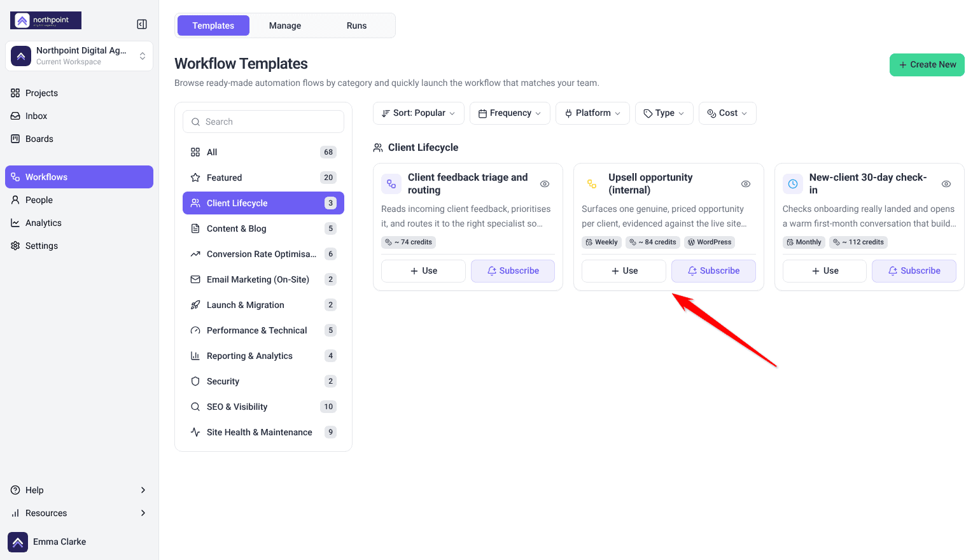Select Reporting & Analytics category

click(263, 356)
